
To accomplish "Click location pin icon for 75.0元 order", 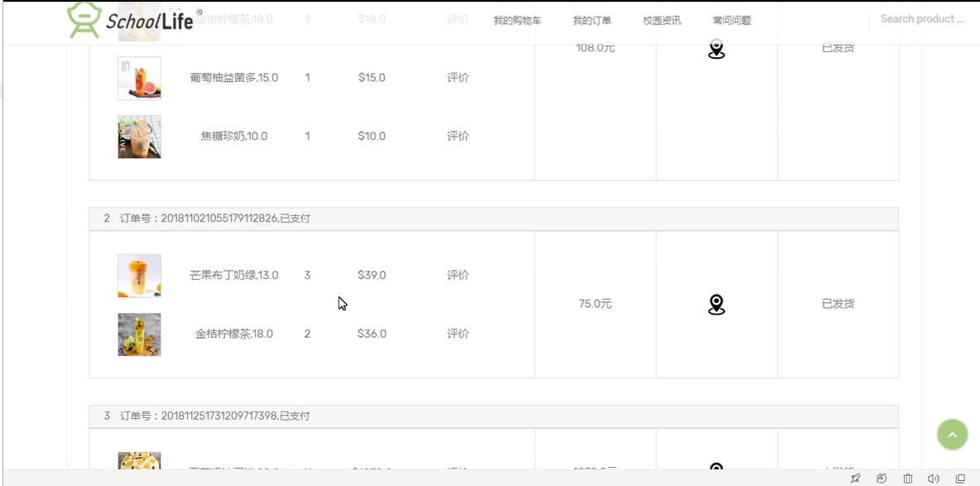I will pos(717,305).
